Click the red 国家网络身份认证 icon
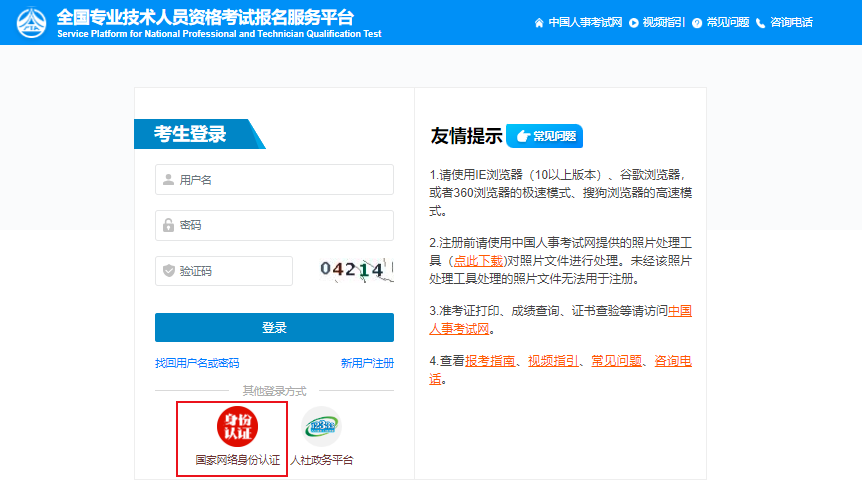This screenshot has height=481, width=862. pos(237,426)
